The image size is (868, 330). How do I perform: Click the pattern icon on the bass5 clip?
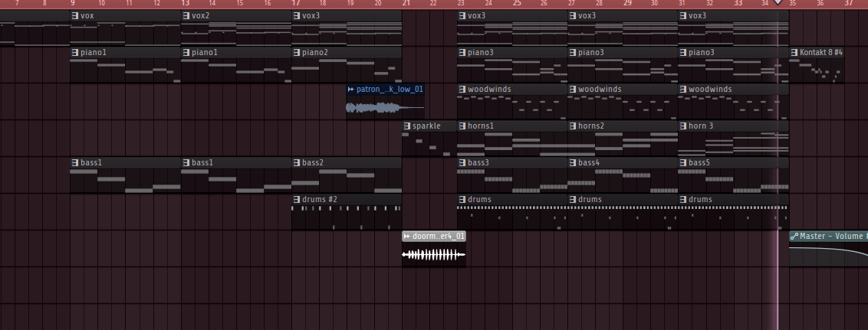[x=683, y=163]
